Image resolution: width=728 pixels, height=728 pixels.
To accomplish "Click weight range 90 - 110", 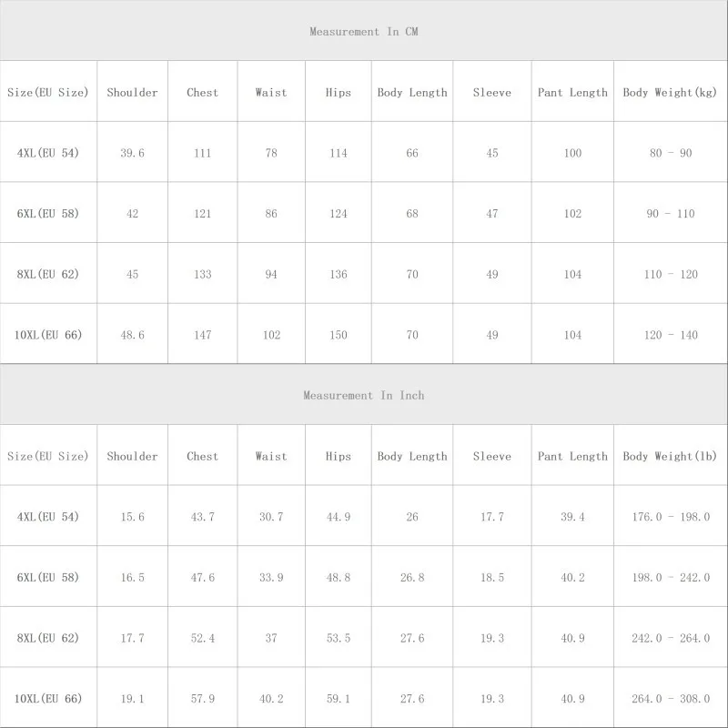I will tap(671, 214).
